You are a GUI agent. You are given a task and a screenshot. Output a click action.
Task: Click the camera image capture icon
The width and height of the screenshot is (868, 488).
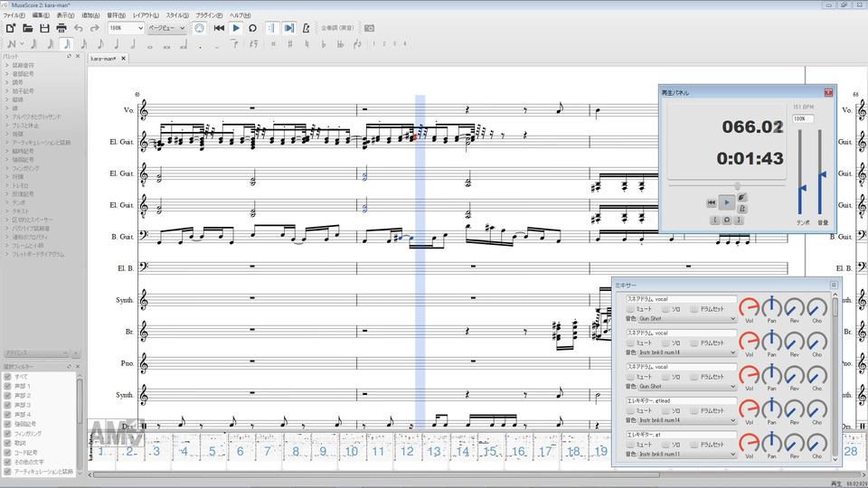click(369, 28)
